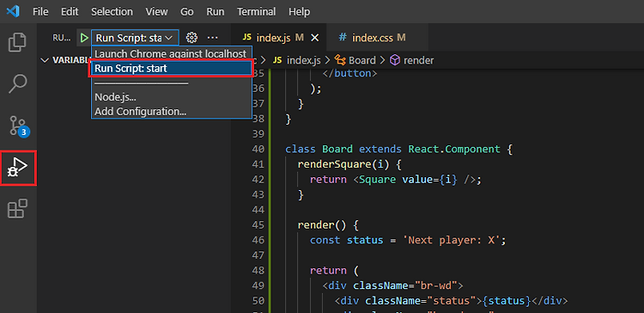Image resolution: width=644 pixels, height=313 pixels.
Task: Close the index.js editor tab
Action: [x=314, y=38]
